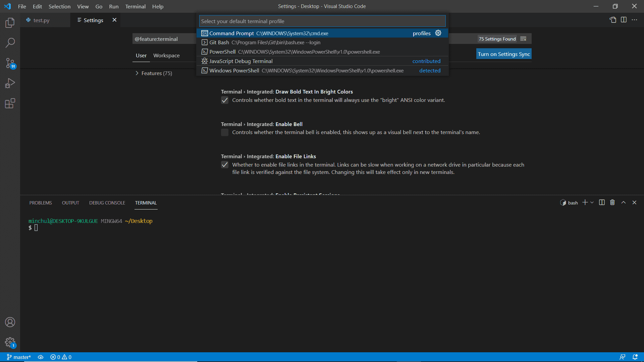
Task: Open the DEBUG CONSOLE panel tab
Action: [107, 203]
